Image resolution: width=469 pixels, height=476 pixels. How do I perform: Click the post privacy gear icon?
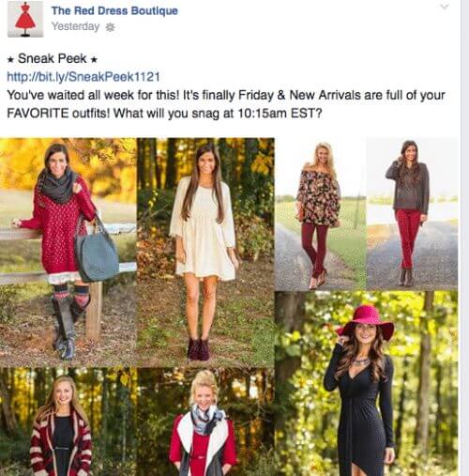tap(110, 27)
